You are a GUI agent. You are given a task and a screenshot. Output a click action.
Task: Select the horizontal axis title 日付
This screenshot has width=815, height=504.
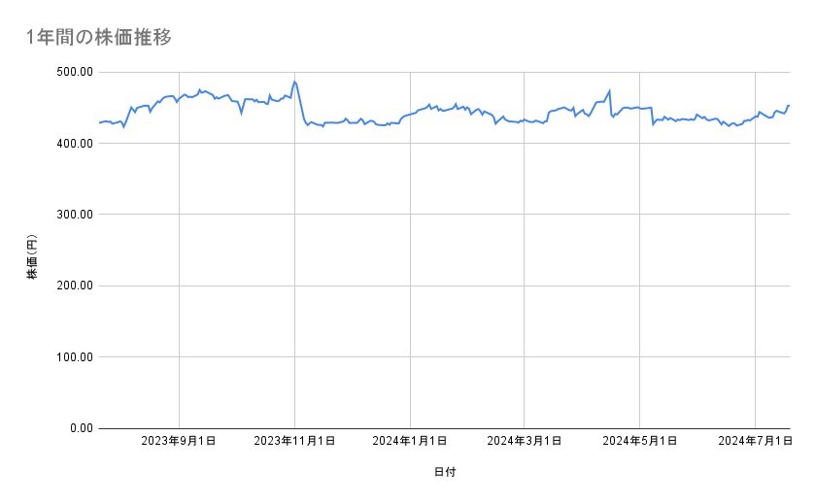coord(445,472)
